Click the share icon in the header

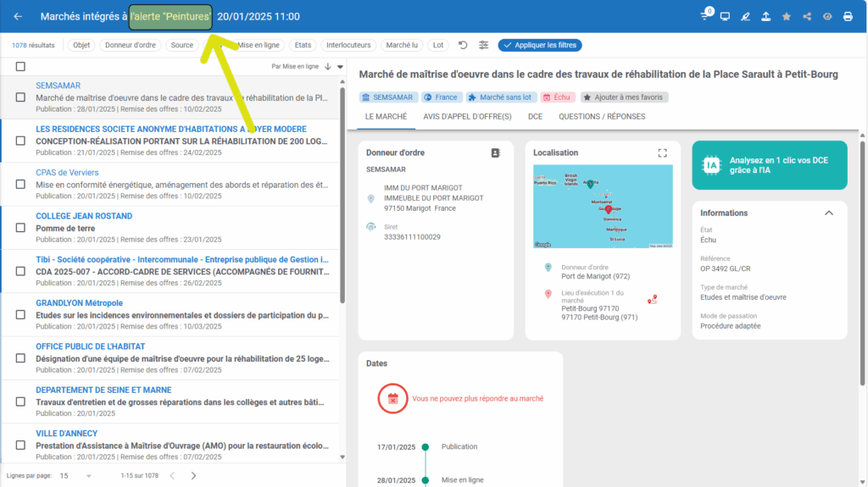point(806,17)
